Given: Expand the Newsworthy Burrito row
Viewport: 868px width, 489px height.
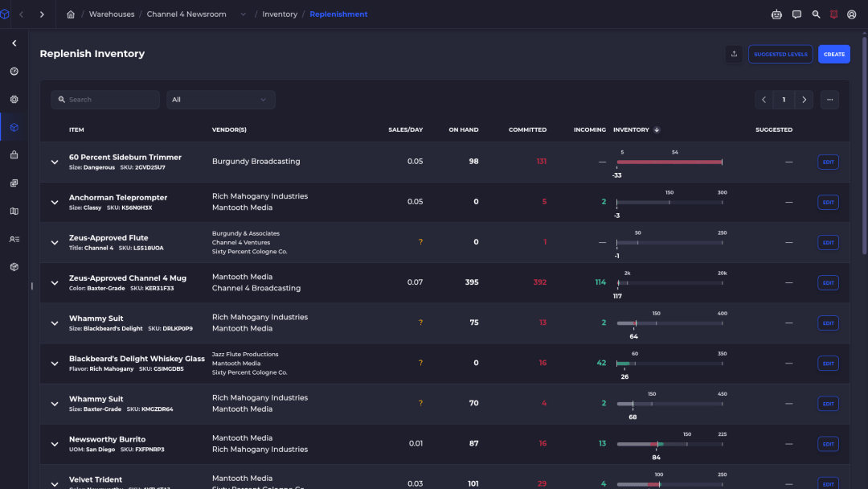Looking at the screenshot, I should (55, 444).
